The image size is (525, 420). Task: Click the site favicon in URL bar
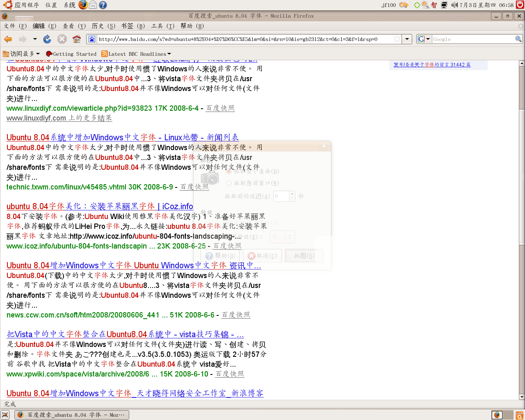pyautogui.click(x=92, y=39)
